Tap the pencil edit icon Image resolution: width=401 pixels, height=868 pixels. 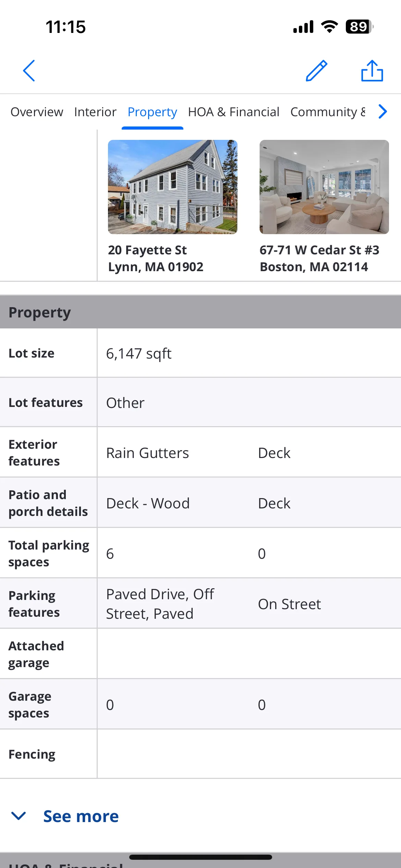(316, 71)
